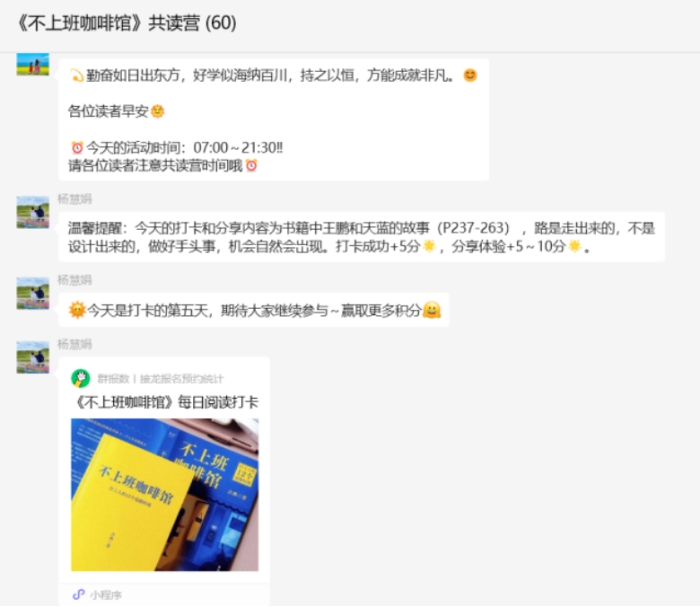Select the message 今天是打卡的第五天
The image size is (700, 607).
coord(254,310)
